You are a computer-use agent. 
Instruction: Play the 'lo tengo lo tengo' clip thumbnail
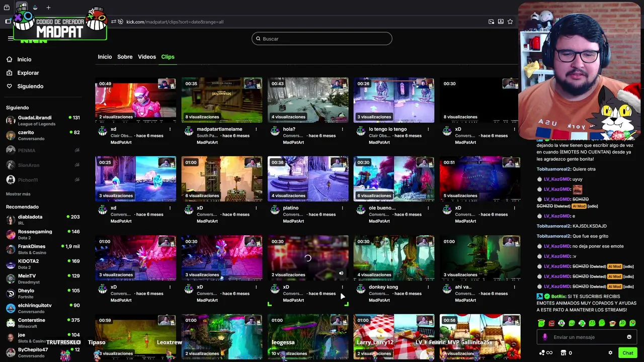(394, 100)
